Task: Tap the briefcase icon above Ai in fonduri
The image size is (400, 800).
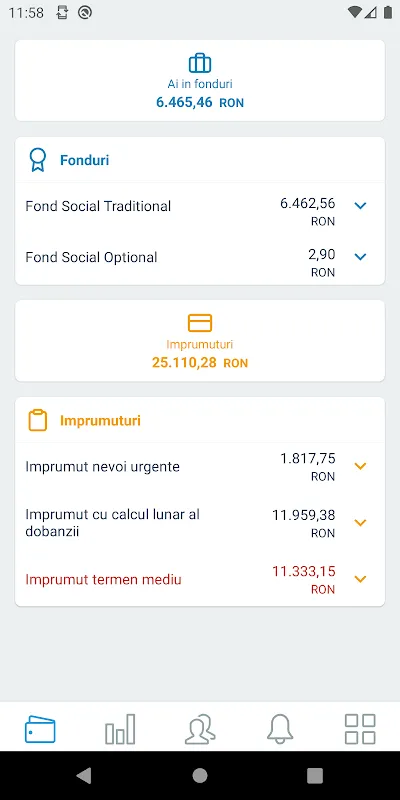Action: pos(200,64)
